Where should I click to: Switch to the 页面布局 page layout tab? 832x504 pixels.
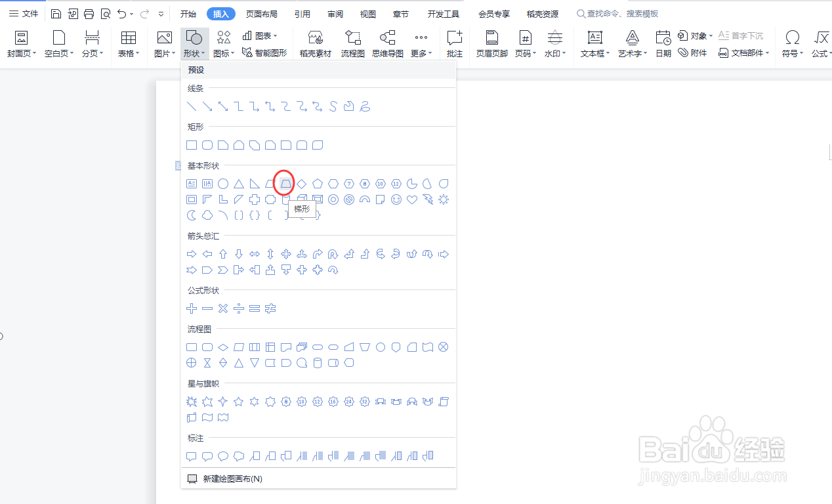pos(261,14)
